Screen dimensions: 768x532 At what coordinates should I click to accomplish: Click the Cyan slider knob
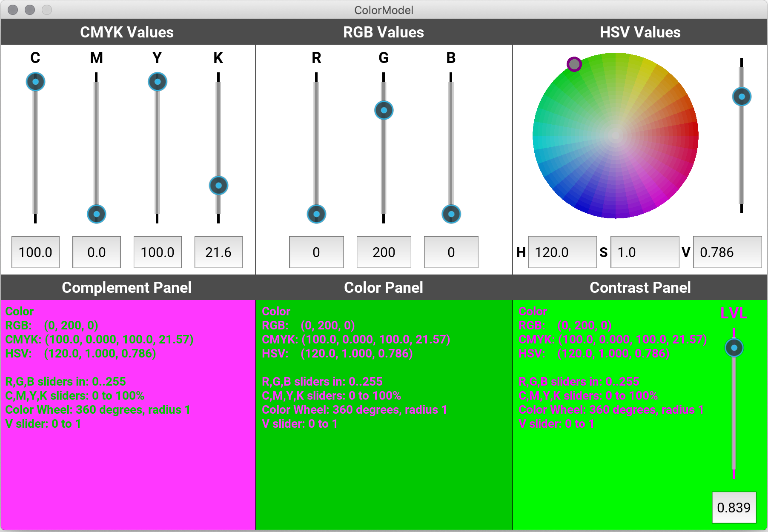click(x=35, y=82)
